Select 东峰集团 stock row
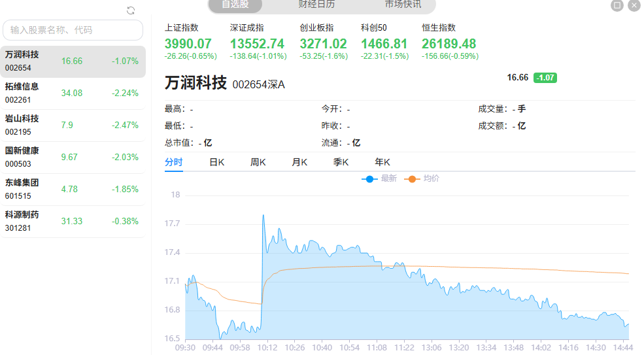Viewport: 644px width, 355px height. (72, 189)
